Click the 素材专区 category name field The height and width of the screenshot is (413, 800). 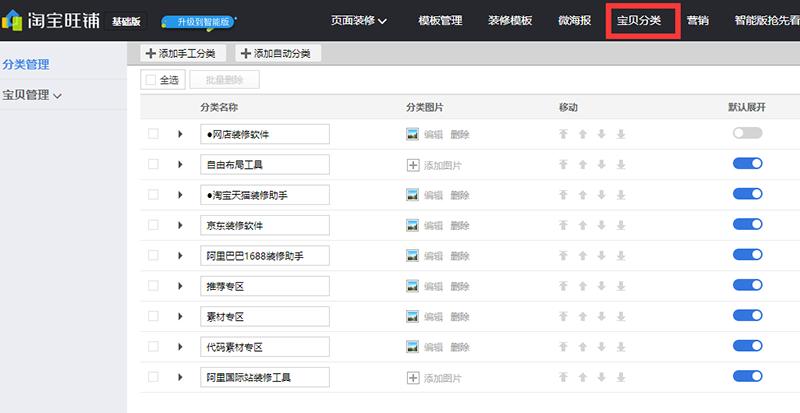[x=264, y=317]
